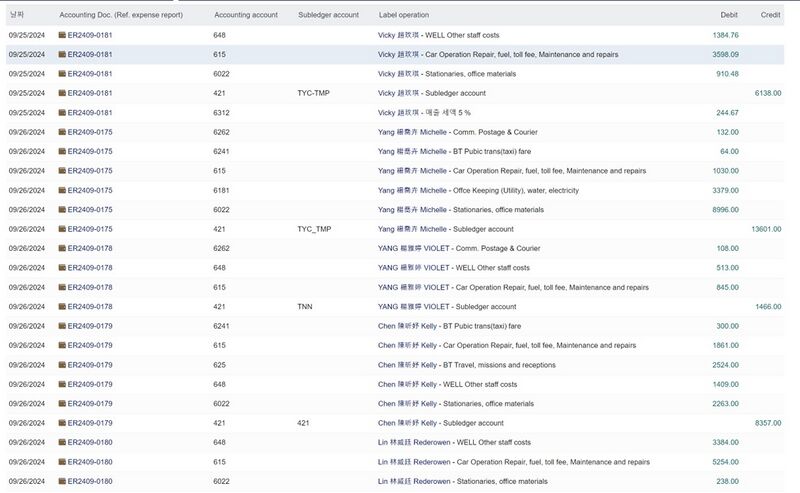Click the report icon in Vicky's 244.67 tax row
The image size is (800, 493).
coord(62,113)
